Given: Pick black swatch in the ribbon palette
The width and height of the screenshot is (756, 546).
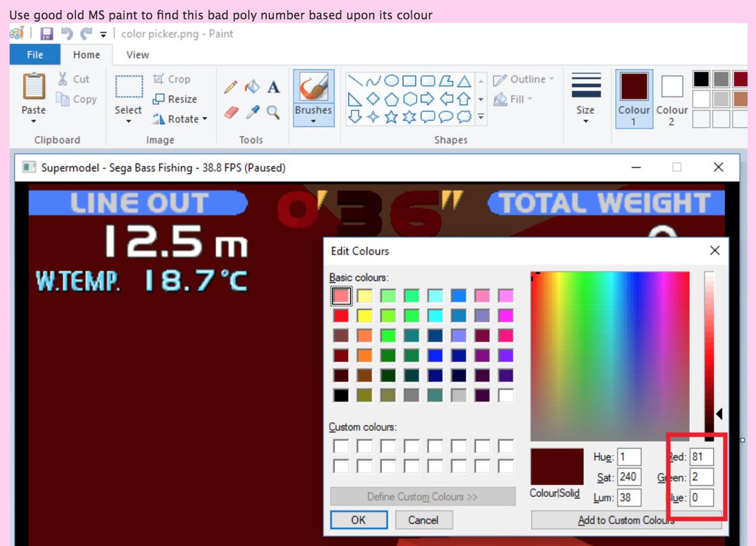Looking at the screenshot, I should pyautogui.click(x=702, y=79).
